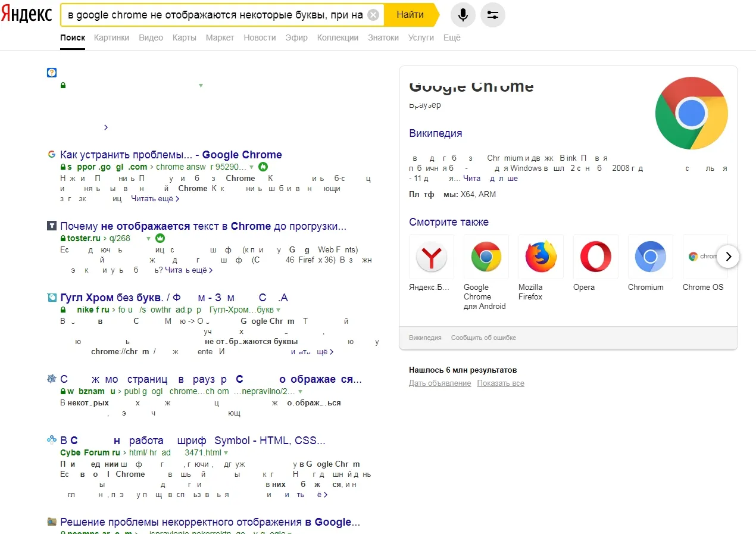Open 'Решение проблемы некорректного отображения в Google' result
This screenshot has width=756, height=534.
click(x=210, y=522)
